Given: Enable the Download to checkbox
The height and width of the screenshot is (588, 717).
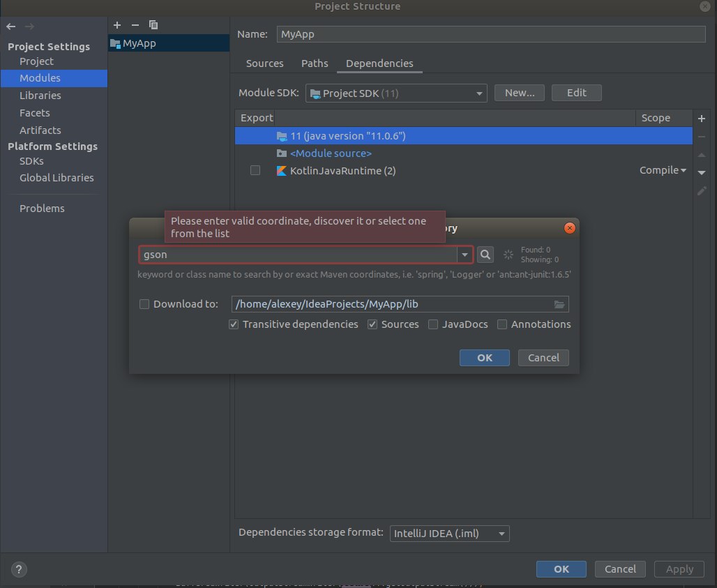Looking at the screenshot, I should click(x=144, y=304).
